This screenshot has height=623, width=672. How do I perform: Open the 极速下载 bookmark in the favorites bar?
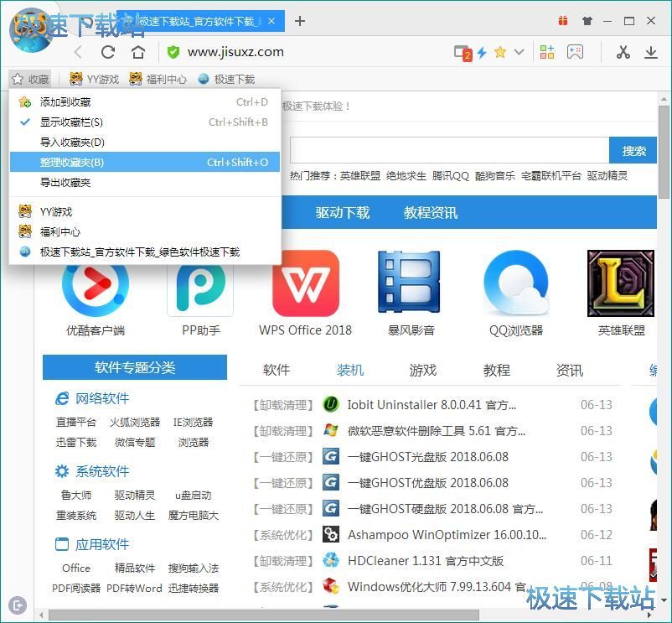pos(226,79)
